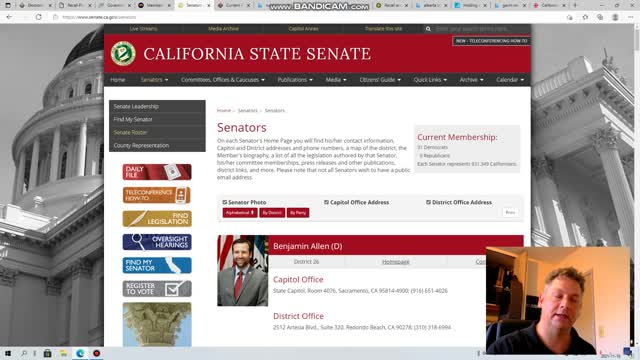Select Senate Roster in sidebar
The image size is (640, 360).
[157, 132]
